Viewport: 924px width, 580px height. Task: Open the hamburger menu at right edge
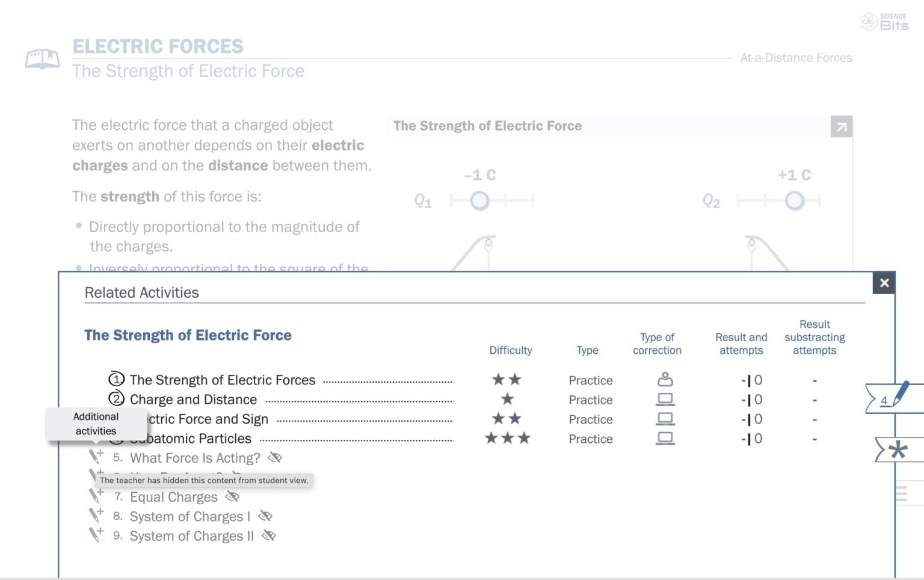click(x=901, y=495)
